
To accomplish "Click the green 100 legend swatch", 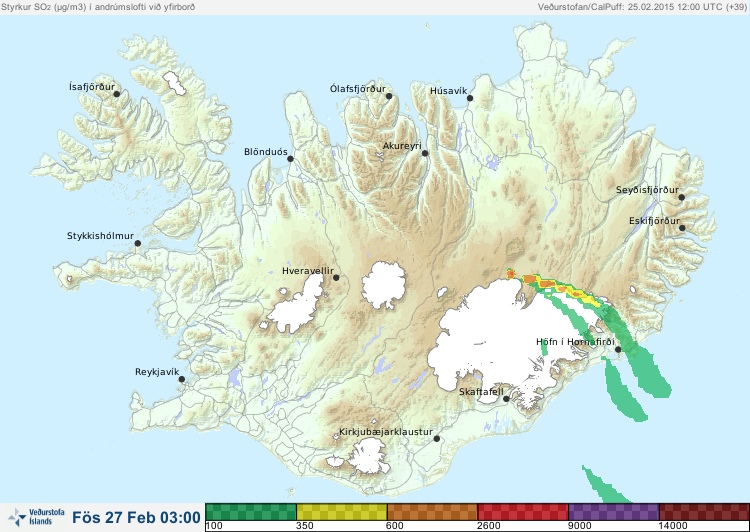I will point(251,512).
